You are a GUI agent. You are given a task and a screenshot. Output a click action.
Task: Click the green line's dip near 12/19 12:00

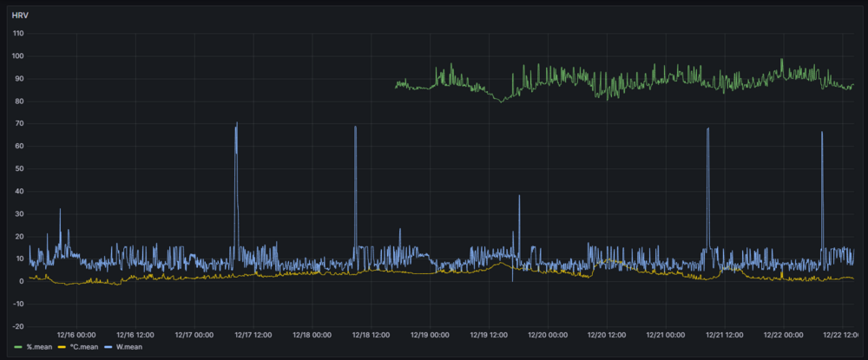(x=500, y=101)
